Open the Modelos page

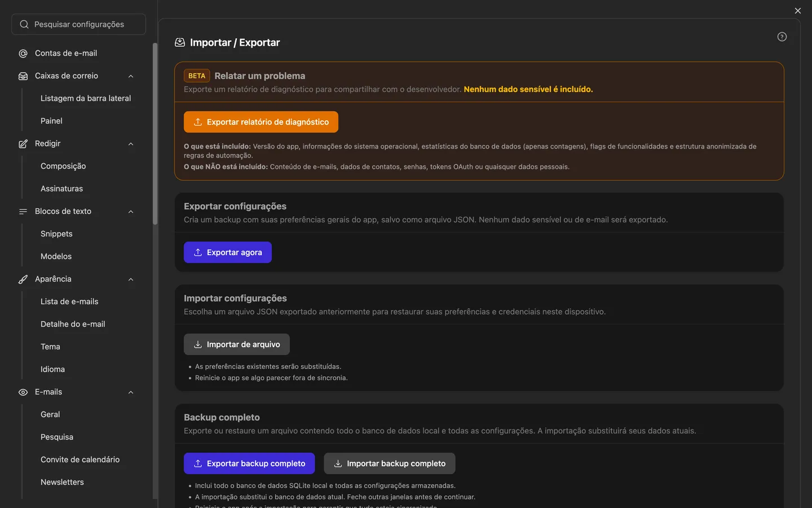pyautogui.click(x=56, y=256)
